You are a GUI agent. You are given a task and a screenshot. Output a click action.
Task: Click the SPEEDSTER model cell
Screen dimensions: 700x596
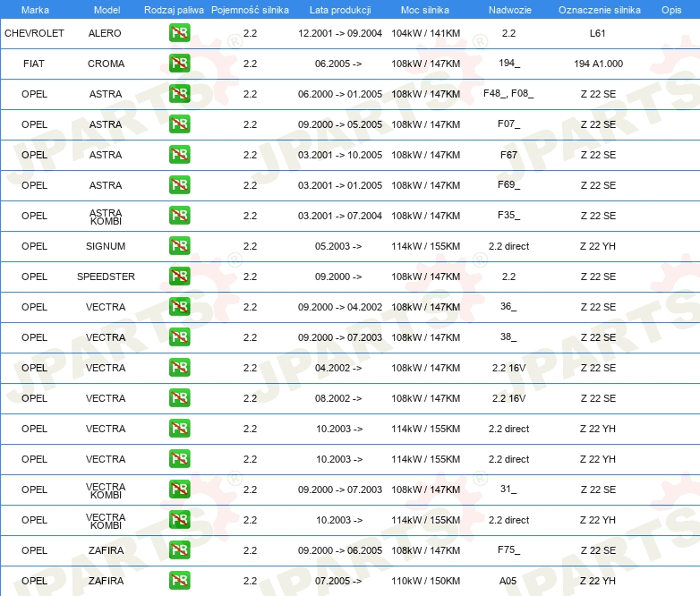pos(106,277)
